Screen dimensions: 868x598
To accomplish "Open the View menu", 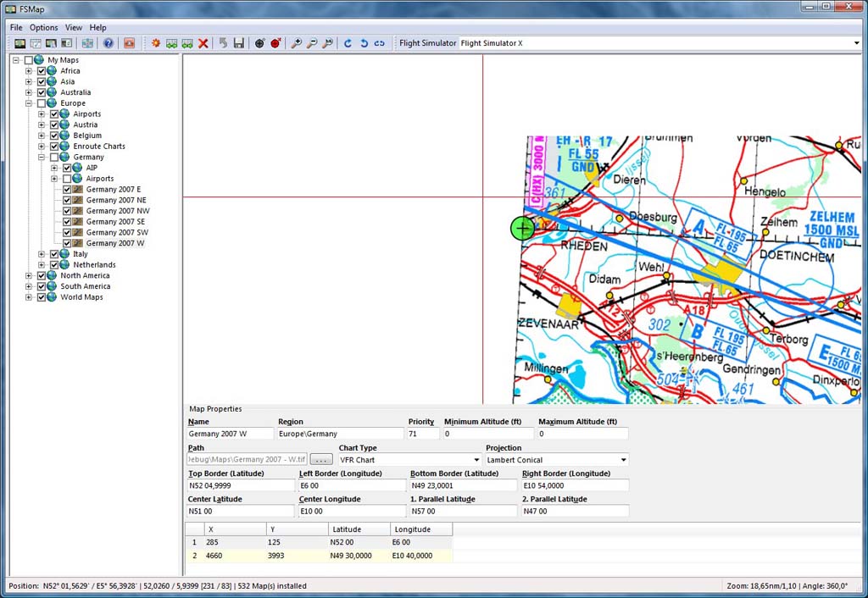I will coord(74,27).
